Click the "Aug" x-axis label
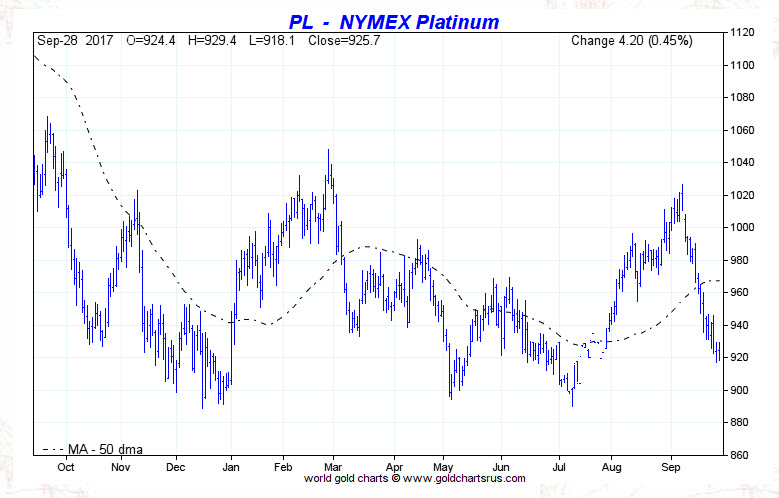 [611, 467]
